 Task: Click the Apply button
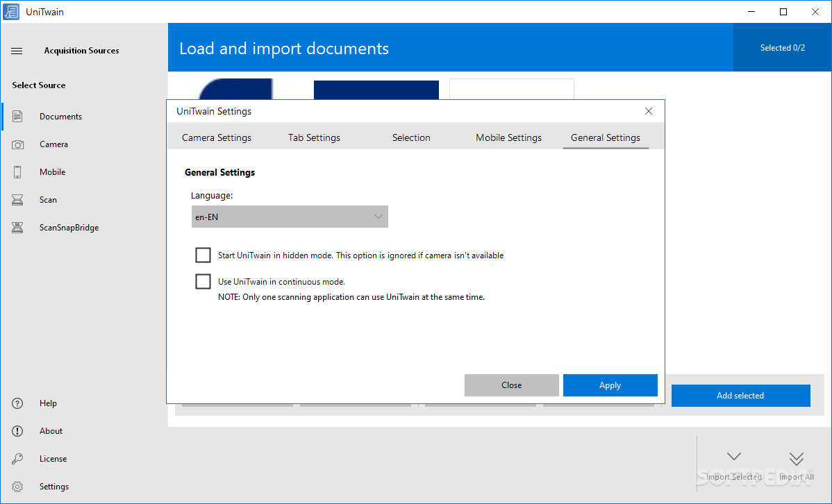[x=610, y=385]
